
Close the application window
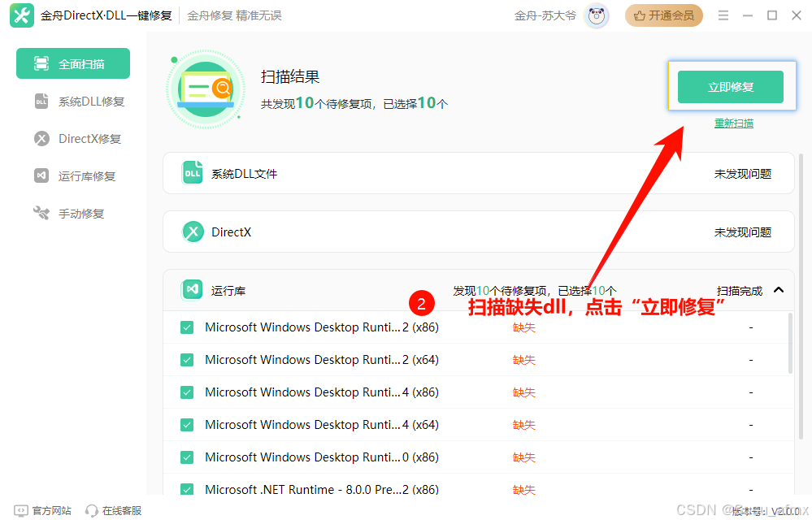pos(797,15)
